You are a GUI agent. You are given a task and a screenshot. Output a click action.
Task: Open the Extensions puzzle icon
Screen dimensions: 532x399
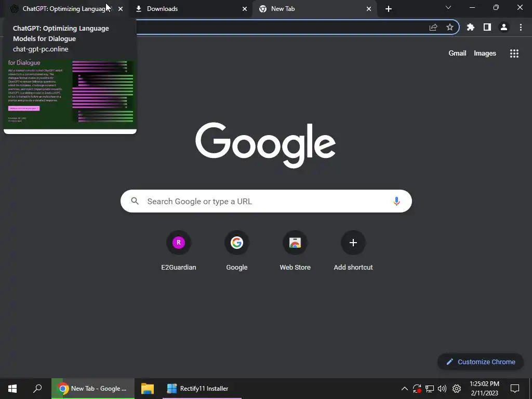point(471,27)
